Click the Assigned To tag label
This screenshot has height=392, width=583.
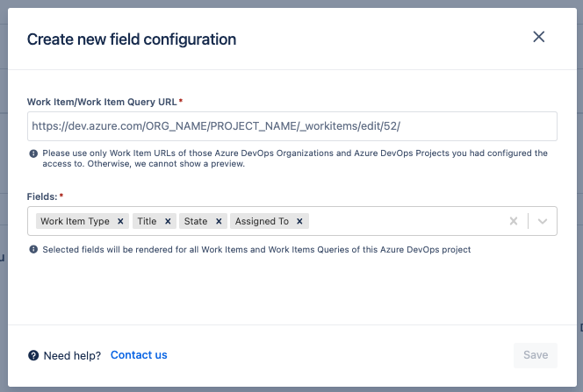click(262, 222)
